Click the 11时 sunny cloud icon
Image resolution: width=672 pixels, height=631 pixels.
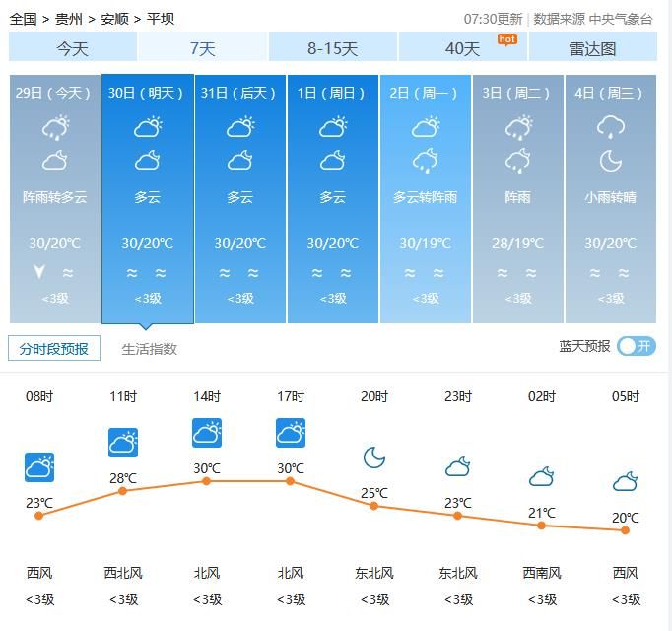(123, 443)
